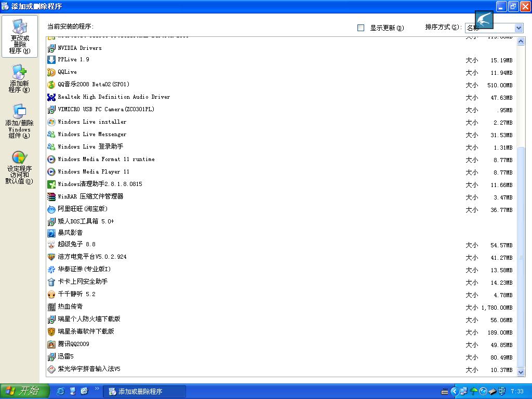The height and width of the screenshot is (399, 532).
Task: Click the Windows Media Player 11 icon
Action: click(51, 172)
